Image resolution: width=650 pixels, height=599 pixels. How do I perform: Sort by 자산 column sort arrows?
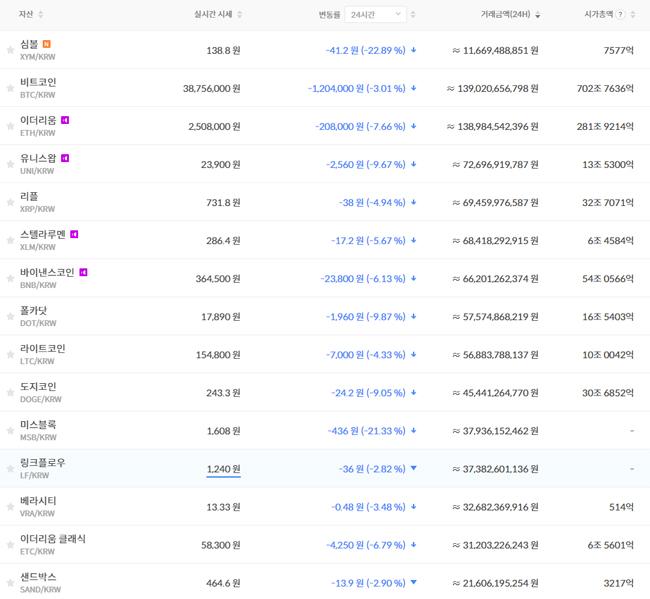pyautogui.click(x=40, y=15)
